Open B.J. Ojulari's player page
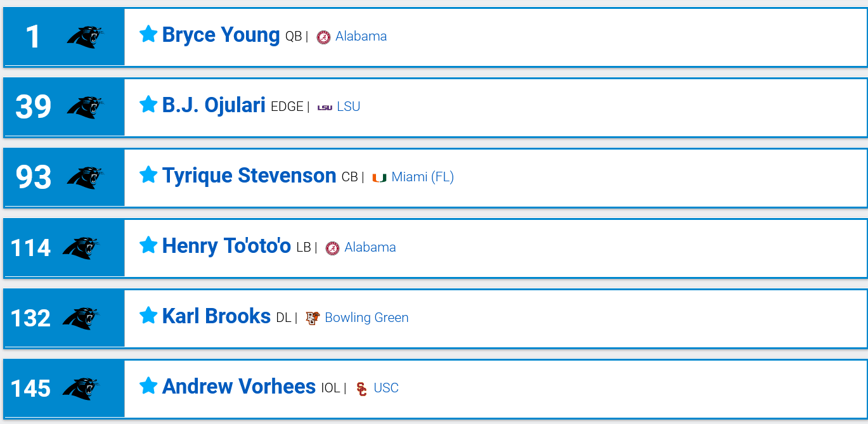868x424 pixels. tap(214, 105)
